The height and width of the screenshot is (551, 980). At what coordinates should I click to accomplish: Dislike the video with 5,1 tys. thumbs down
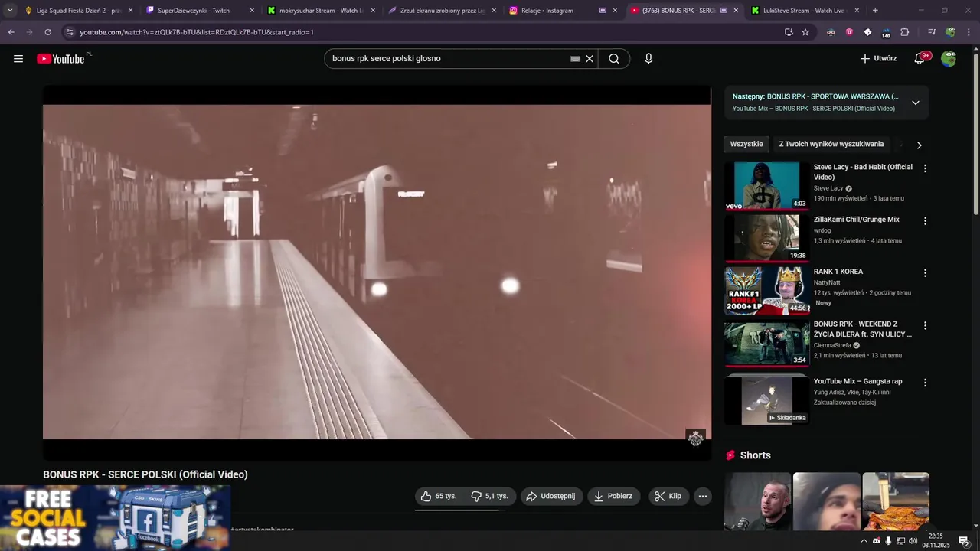pyautogui.click(x=490, y=496)
